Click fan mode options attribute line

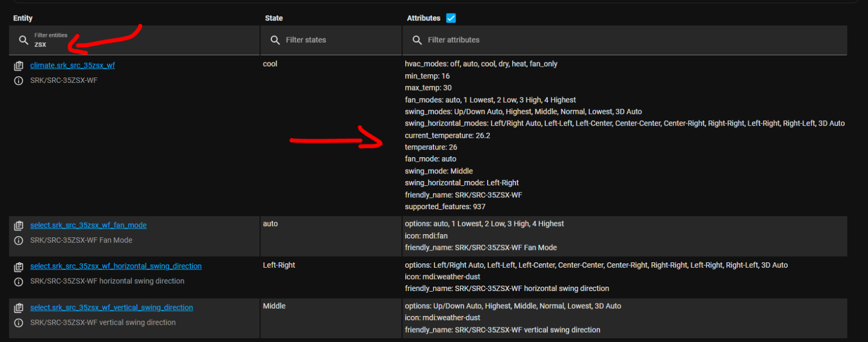(484, 224)
